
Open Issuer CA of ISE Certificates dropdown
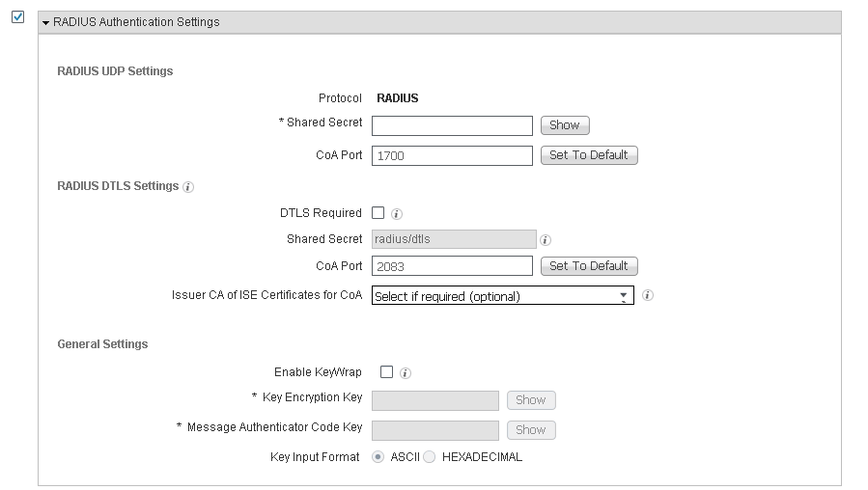[x=502, y=296]
